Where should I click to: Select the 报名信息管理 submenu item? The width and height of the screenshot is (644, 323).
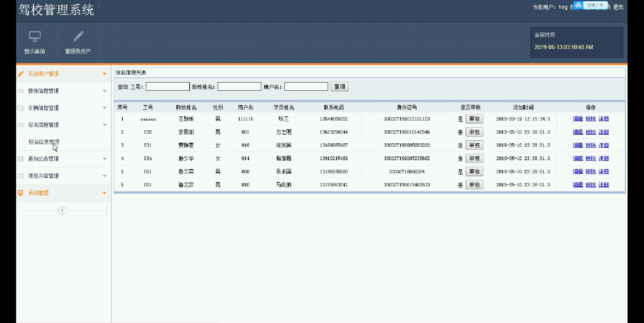pyautogui.click(x=44, y=142)
